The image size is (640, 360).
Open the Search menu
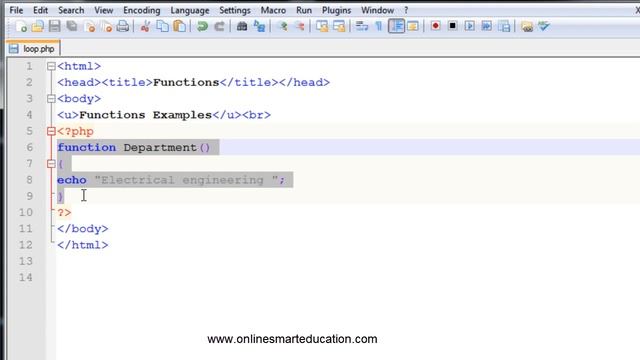click(x=71, y=10)
